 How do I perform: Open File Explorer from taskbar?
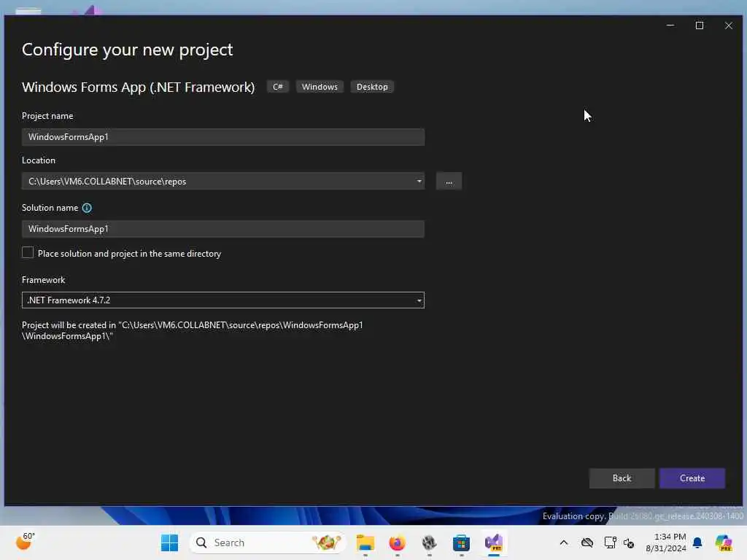[365, 542]
